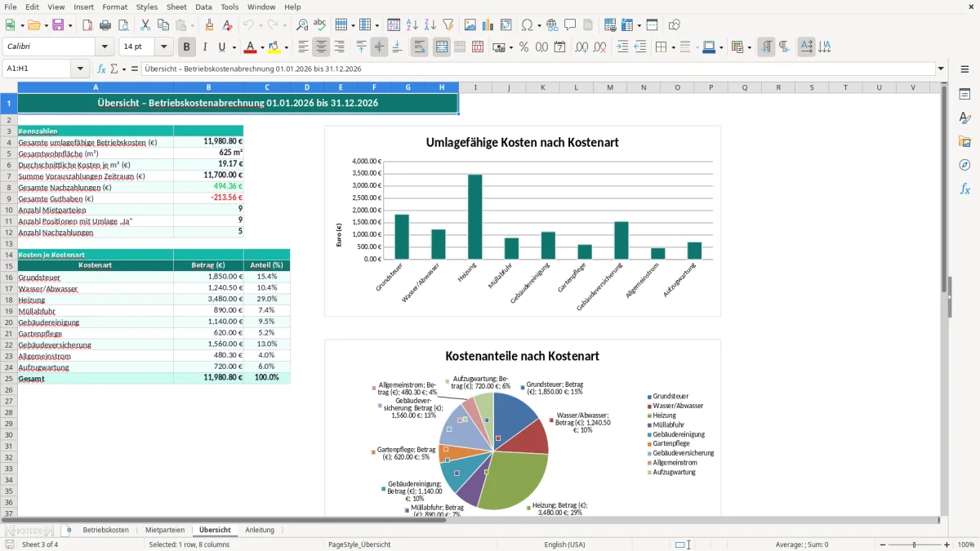This screenshot has height=551, width=980.
Task: Insert a comment
Action: (x=570, y=25)
